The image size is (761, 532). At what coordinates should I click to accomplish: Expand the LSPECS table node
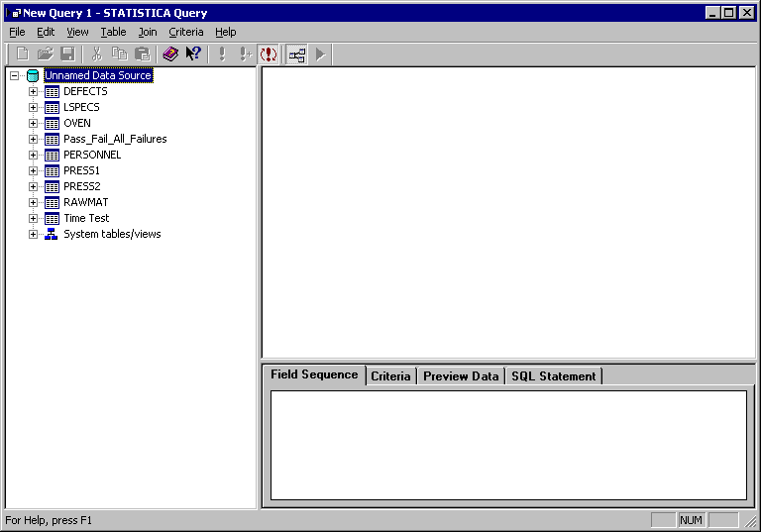point(33,107)
